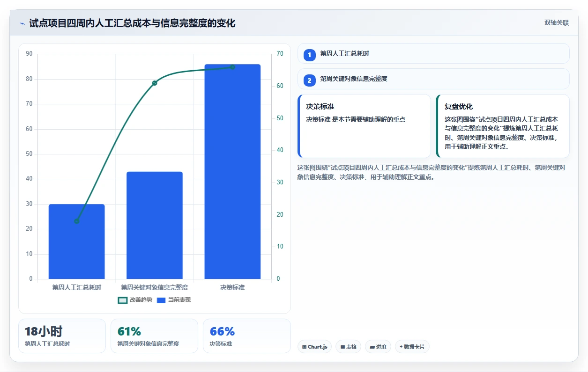Click the Chart.js chip icon
This screenshot has width=588, height=372.
click(305, 347)
